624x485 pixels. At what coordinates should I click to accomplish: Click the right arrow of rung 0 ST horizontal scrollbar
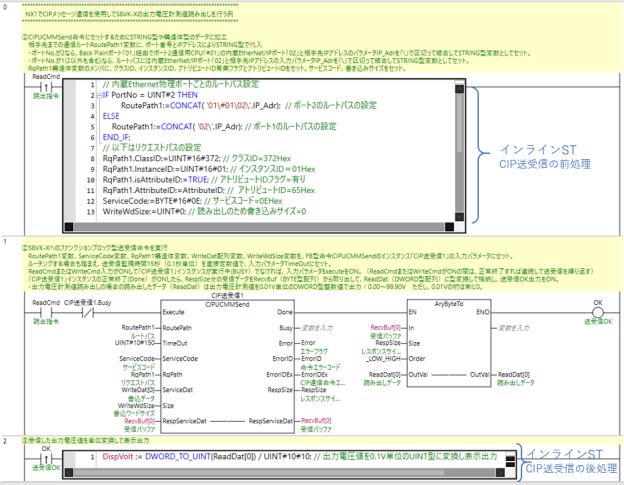(449, 227)
